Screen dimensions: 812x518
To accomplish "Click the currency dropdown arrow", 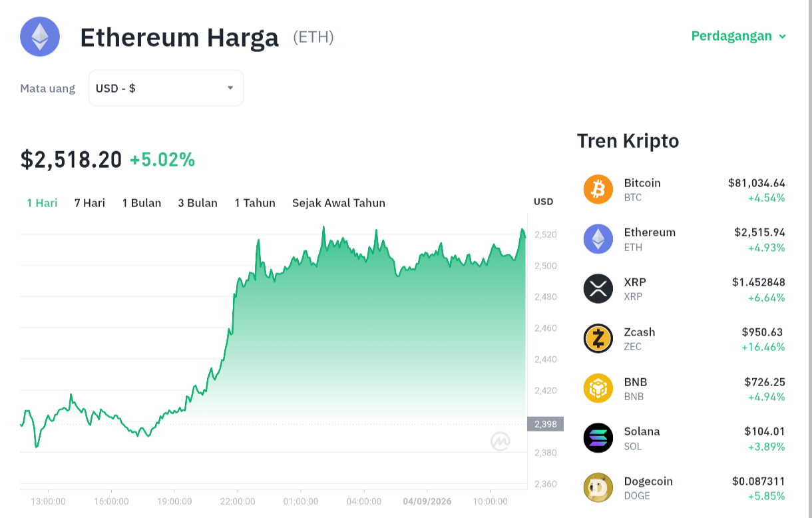I will (x=230, y=88).
